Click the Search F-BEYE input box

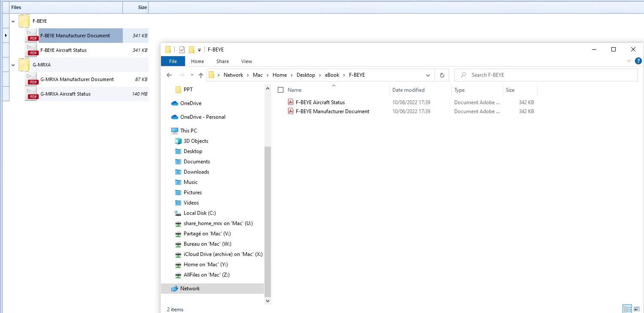[546, 75]
